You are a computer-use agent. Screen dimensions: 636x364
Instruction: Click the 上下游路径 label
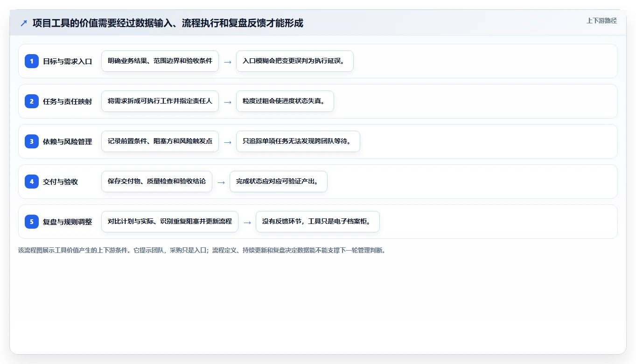click(x=601, y=21)
